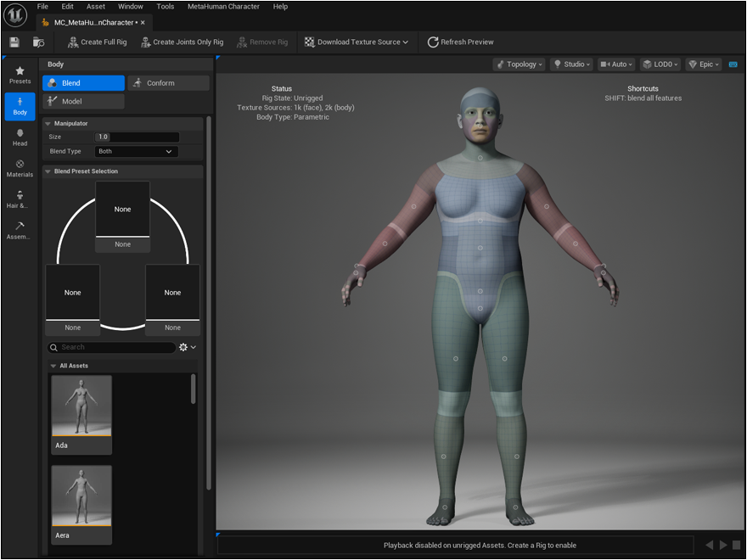Click the stop playback square

(x=737, y=545)
